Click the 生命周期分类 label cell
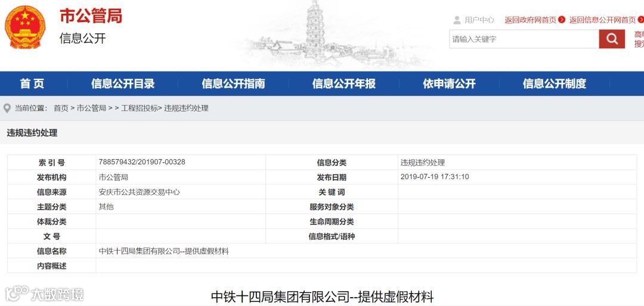 (x=332, y=222)
